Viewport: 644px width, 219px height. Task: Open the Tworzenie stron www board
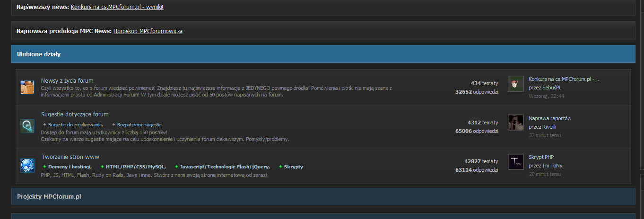(x=70, y=157)
